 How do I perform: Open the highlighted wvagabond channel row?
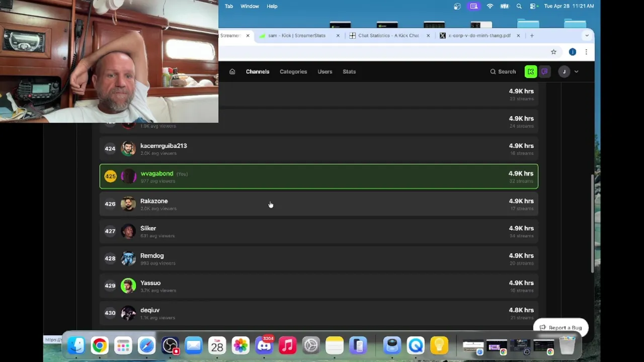click(319, 176)
